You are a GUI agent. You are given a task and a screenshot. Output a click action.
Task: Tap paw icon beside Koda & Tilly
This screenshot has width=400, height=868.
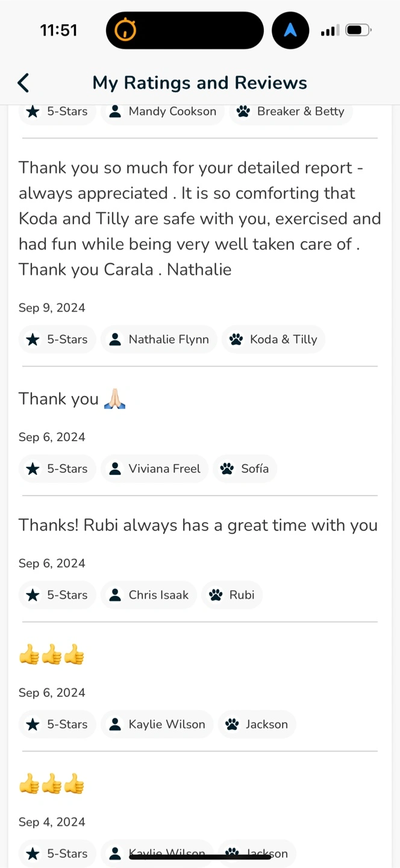click(x=236, y=339)
